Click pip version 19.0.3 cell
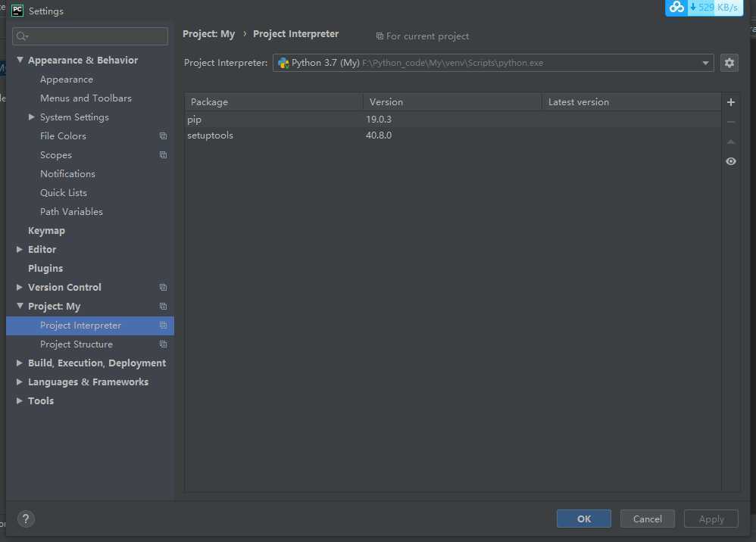The height and width of the screenshot is (542, 756). (x=379, y=120)
